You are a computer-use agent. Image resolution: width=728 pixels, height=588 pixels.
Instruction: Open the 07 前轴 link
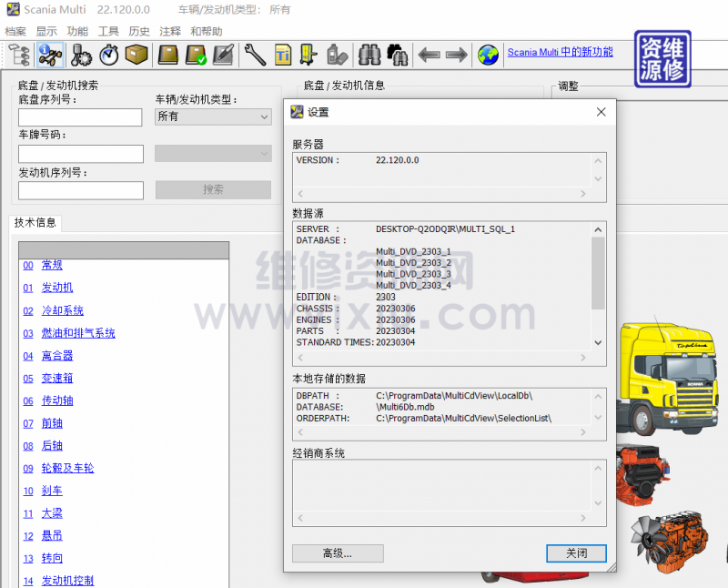(43, 423)
